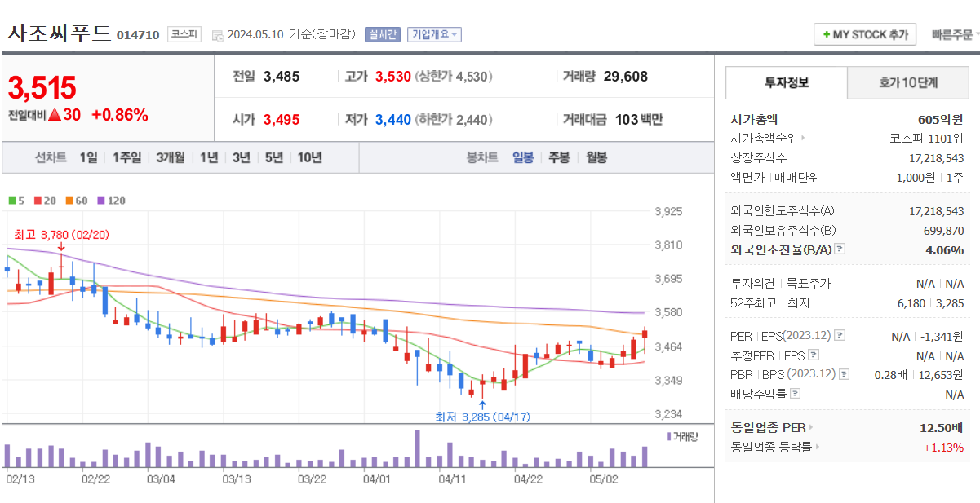Click the 거래대금 value 103 백만
The image size is (980, 503).
(x=639, y=120)
